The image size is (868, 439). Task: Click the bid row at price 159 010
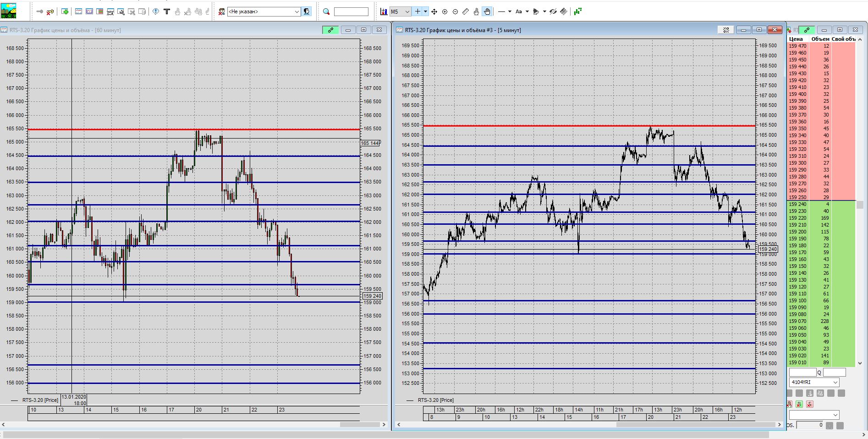822,362
